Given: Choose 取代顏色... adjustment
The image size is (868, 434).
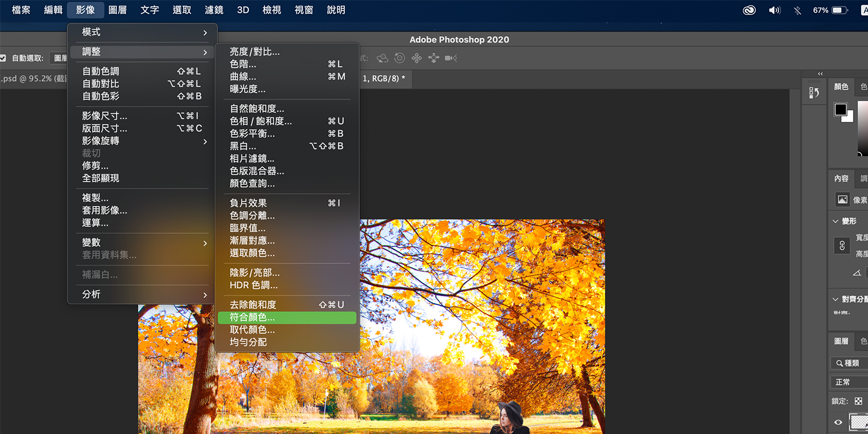Looking at the screenshot, I should [x=287, y=330].
